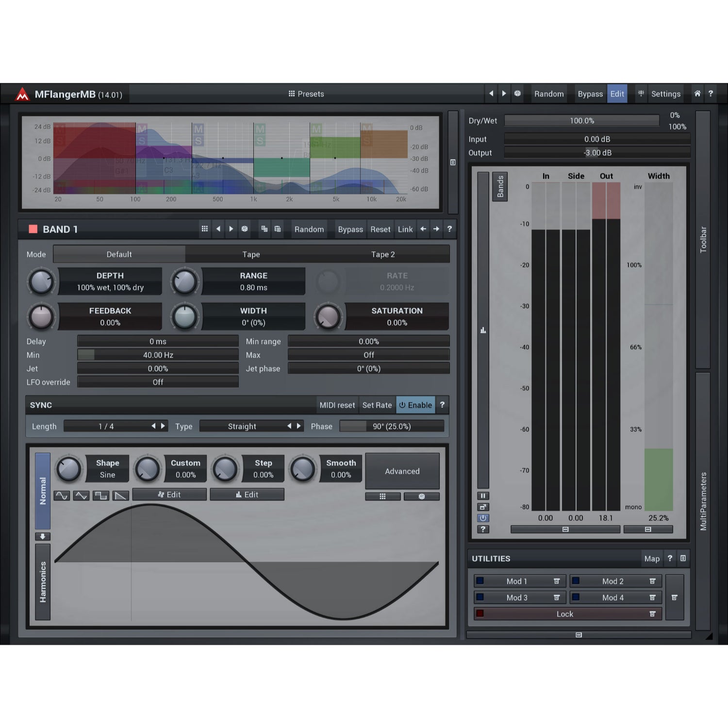The height and width of the screenshot is (728, 728).
Task: Click Mod 1 trash icon
Action: (x=557, y=581)
